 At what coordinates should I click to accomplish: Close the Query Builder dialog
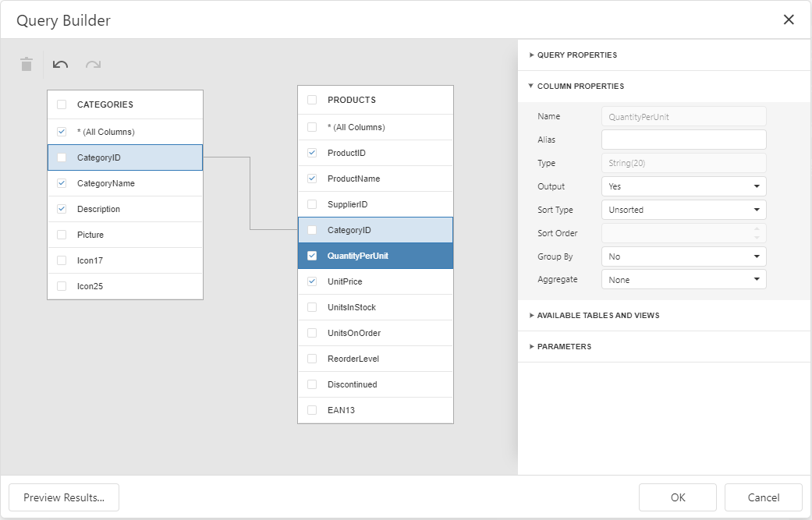[789, 19]
